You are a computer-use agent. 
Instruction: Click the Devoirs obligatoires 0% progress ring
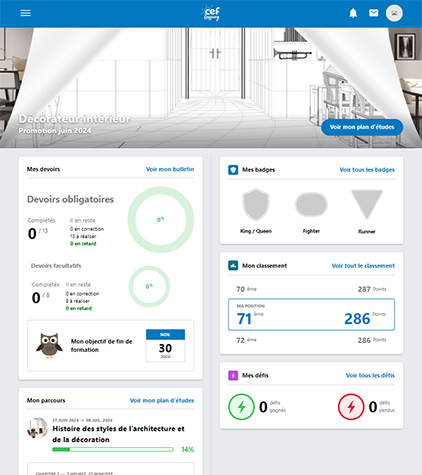[x=161, y=220]
